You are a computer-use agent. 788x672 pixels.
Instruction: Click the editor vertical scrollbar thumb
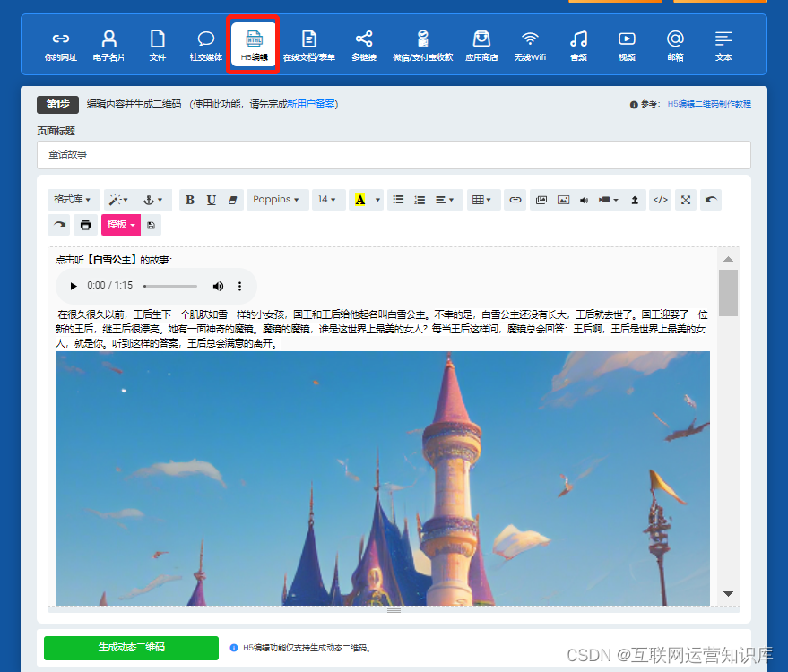coord(728,293)
